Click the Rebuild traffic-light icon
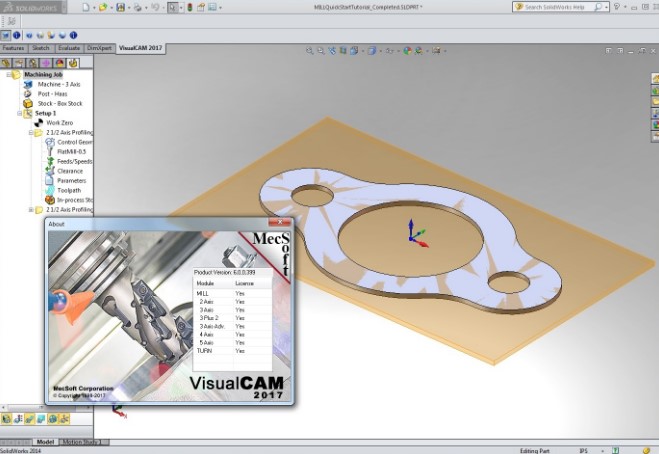The width and height of the screenshot is (659, 454). pyautogui.click(x=190, y=7)
